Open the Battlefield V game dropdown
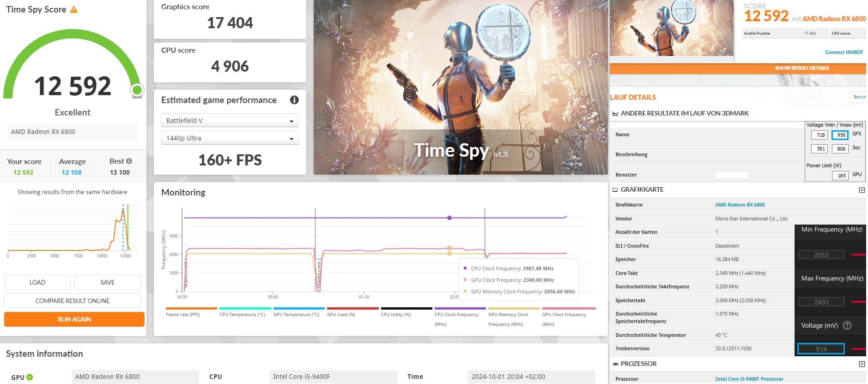Viewport: 868px width, 384px height. tap(230, 121)
